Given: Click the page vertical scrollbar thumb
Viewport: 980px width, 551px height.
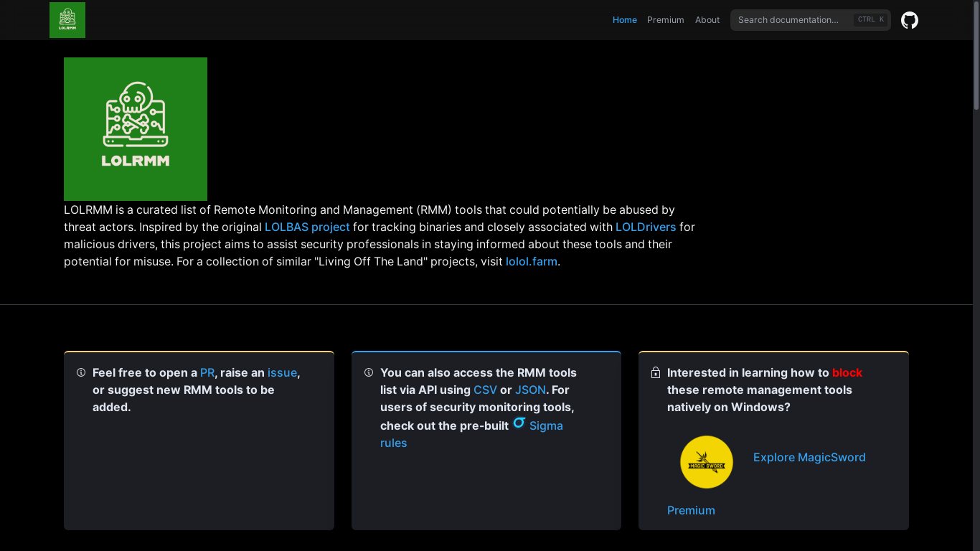Looking at the screenshot, I should (976, 55).
